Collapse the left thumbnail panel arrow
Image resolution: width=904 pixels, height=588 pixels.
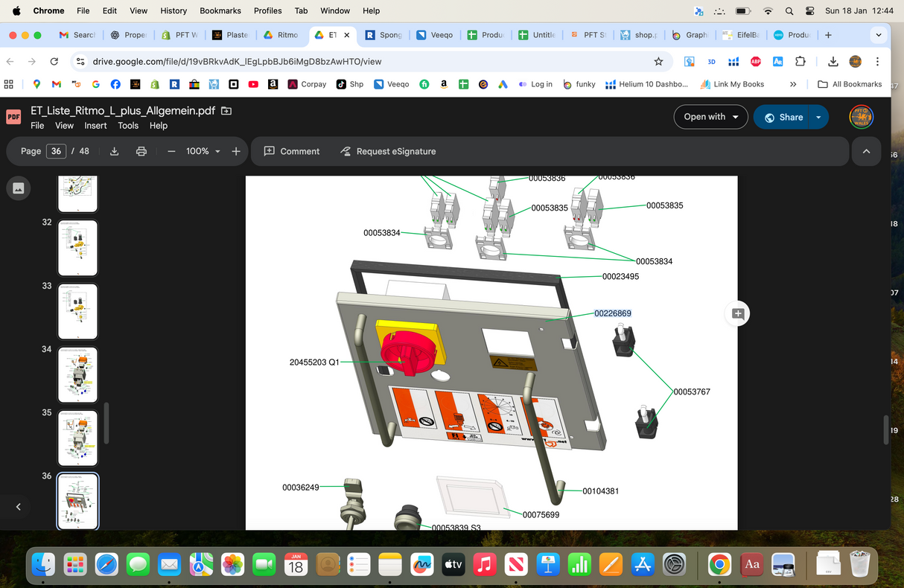point(19,507)
